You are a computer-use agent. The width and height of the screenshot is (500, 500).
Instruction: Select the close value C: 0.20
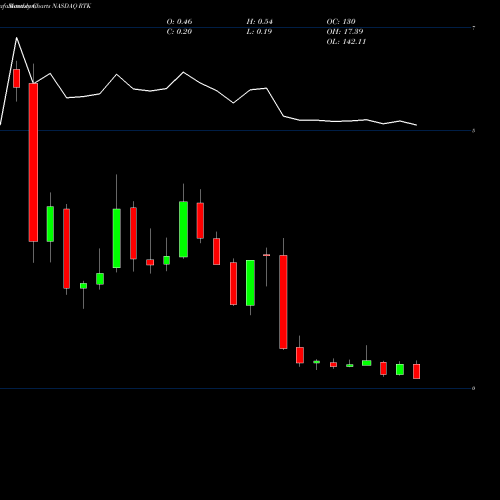point(179,31)
